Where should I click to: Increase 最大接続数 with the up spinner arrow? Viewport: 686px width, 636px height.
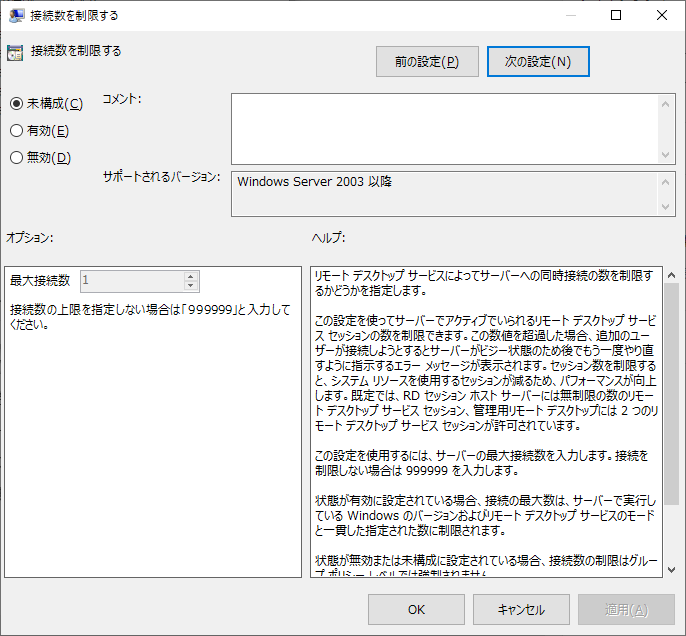tap(190, 276)
